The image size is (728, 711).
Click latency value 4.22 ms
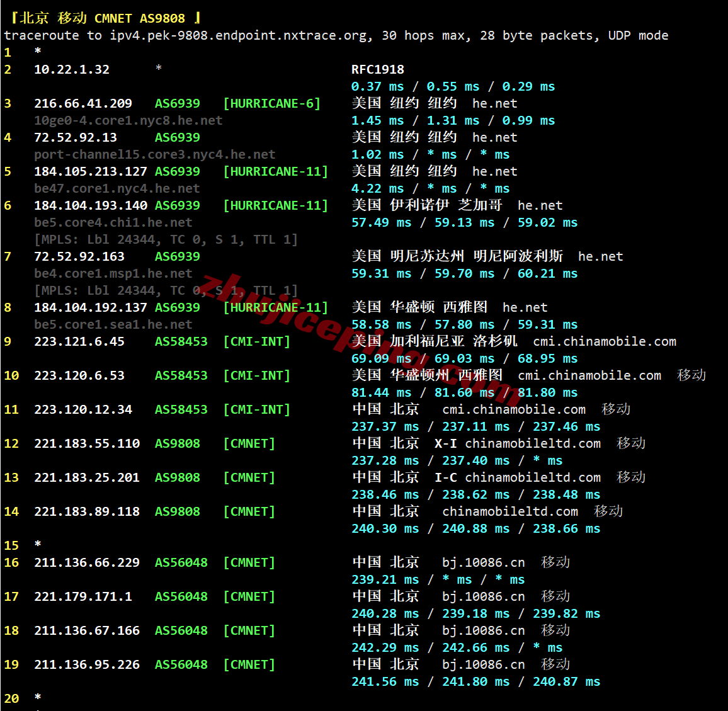tap(377, 189)
